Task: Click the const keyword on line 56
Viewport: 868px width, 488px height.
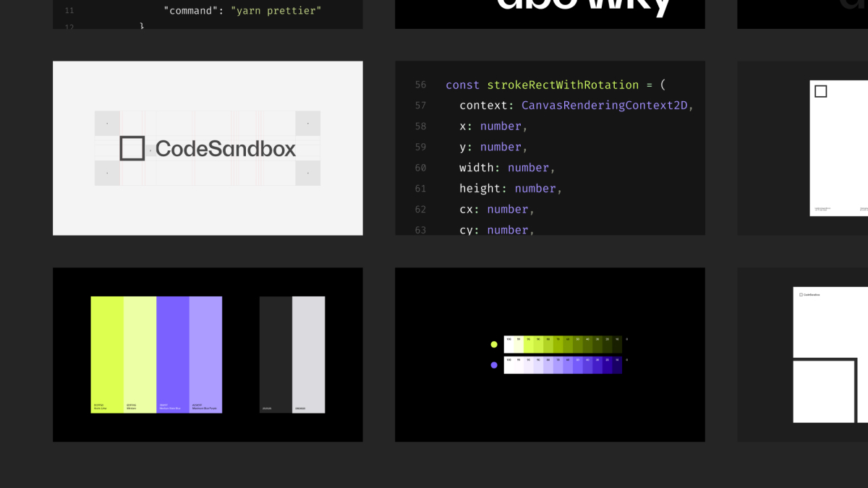Action: coord(463,85)
